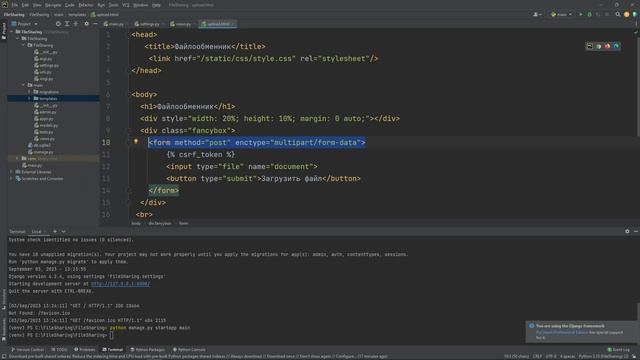
Task: Open terminal shell options dropdown arrow
Action: point(64,231)
